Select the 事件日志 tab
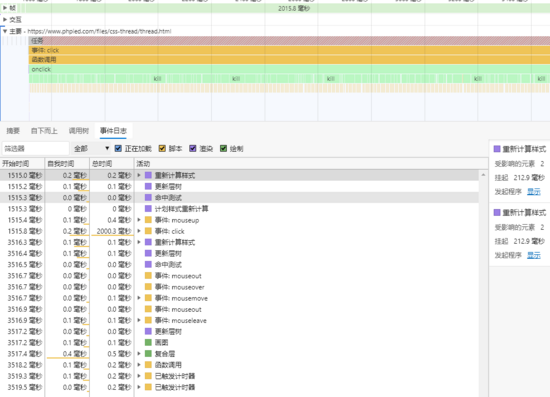Image resolution: width=550 pixels, height=397 pixels. [x=113, y=131]
